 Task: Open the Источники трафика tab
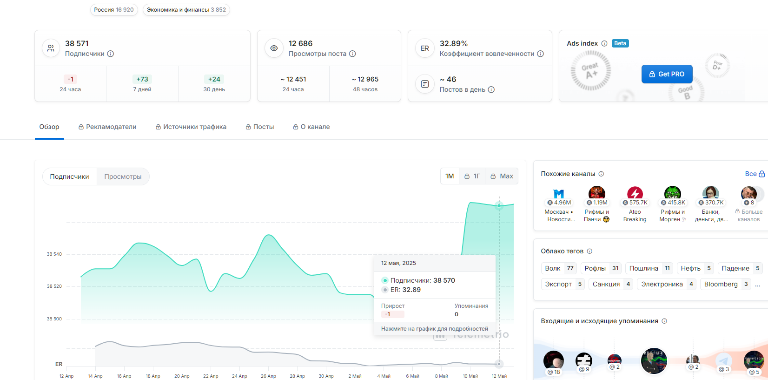[x=191, y=127]
